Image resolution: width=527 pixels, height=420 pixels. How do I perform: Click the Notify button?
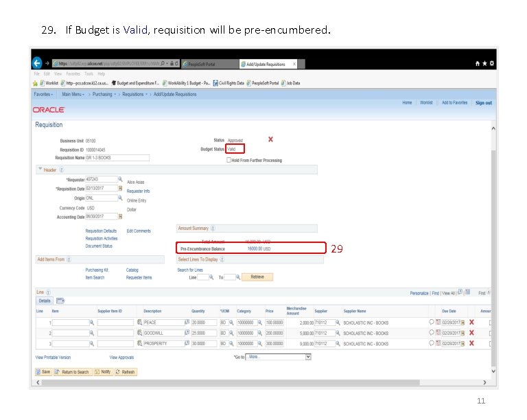(x=103, y=371)
